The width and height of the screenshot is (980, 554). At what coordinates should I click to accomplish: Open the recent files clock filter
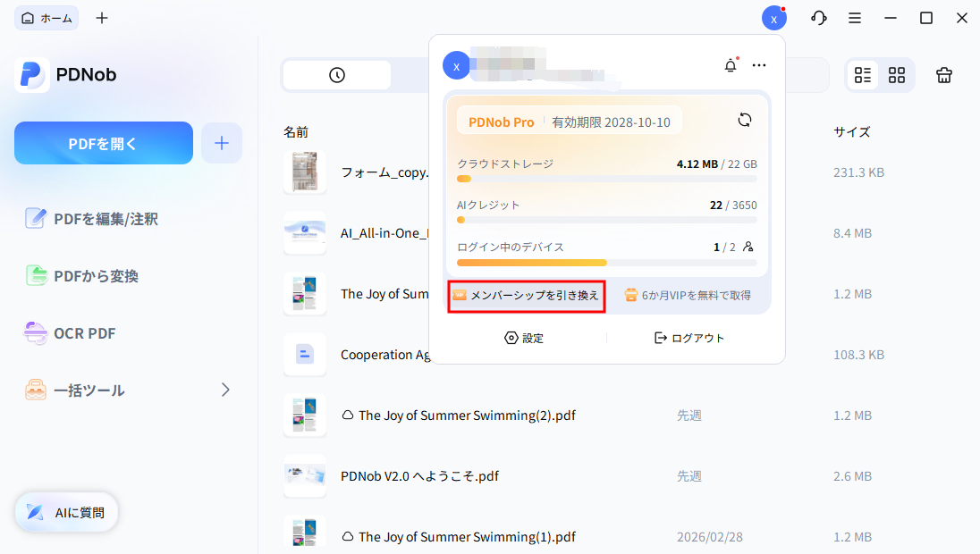(x=336, y=75)
